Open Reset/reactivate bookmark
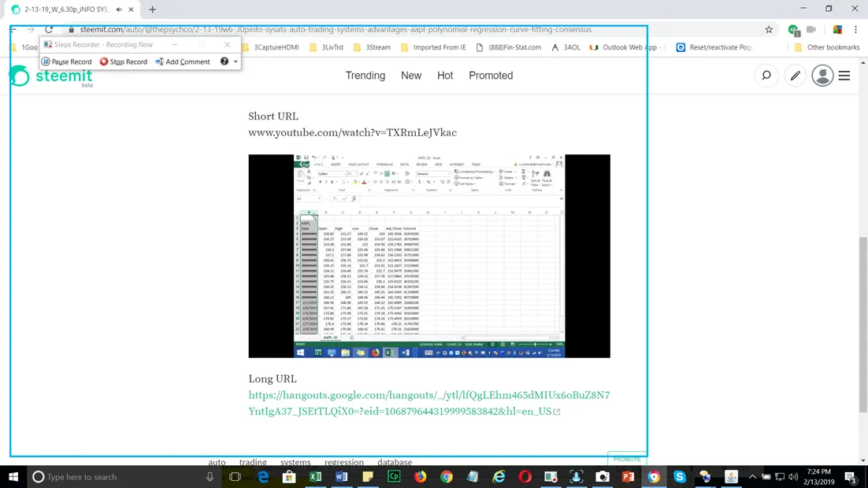868x488 pixels. point(714,47)
